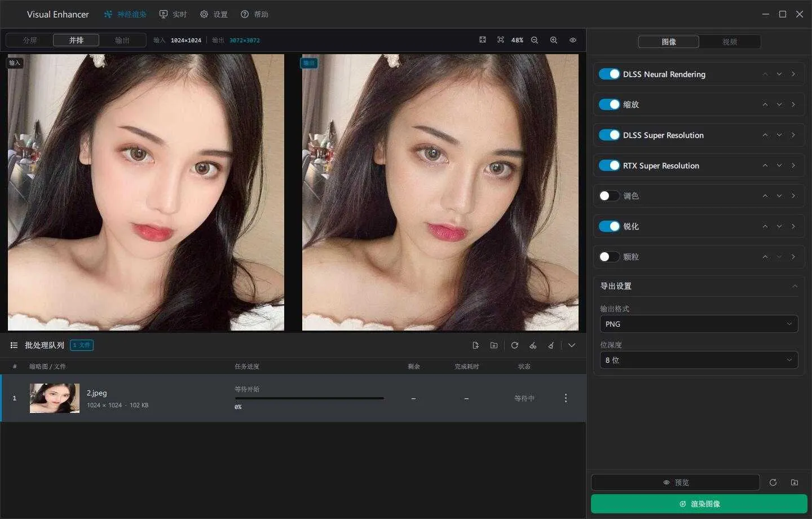Move DLSS Super Resolution down
812x519 pixels.
[779, 135]
